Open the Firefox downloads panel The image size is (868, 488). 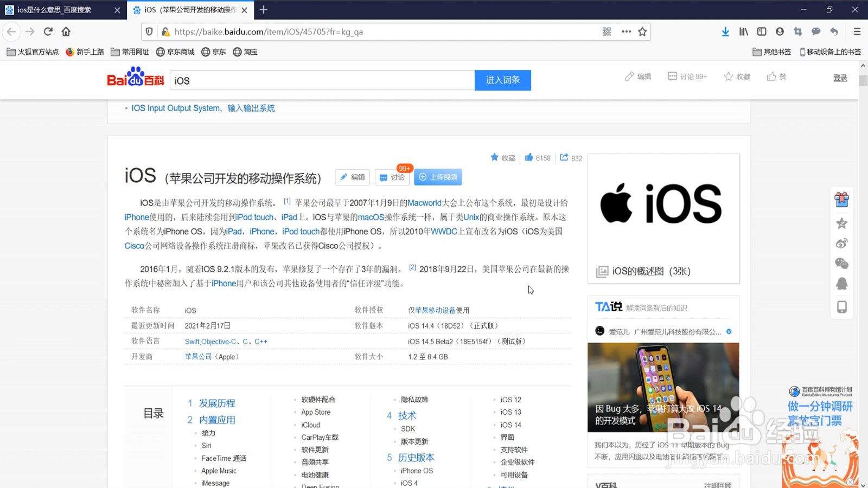[725, 31]
